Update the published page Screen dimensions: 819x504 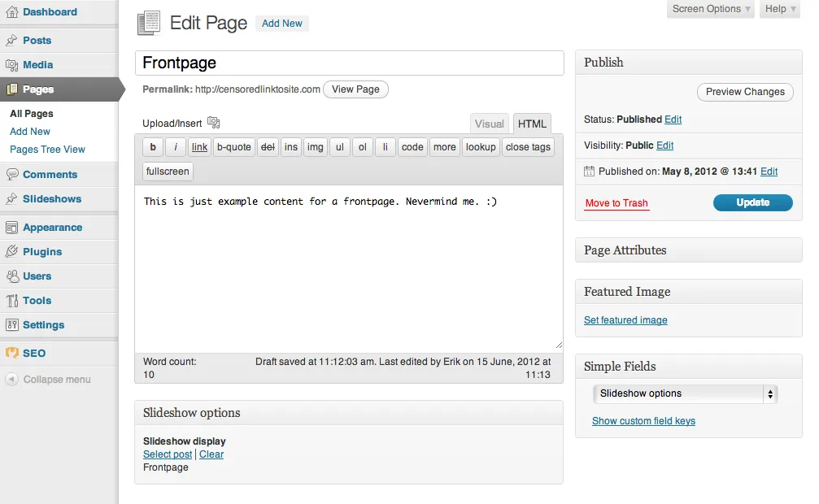click(752, 202)
